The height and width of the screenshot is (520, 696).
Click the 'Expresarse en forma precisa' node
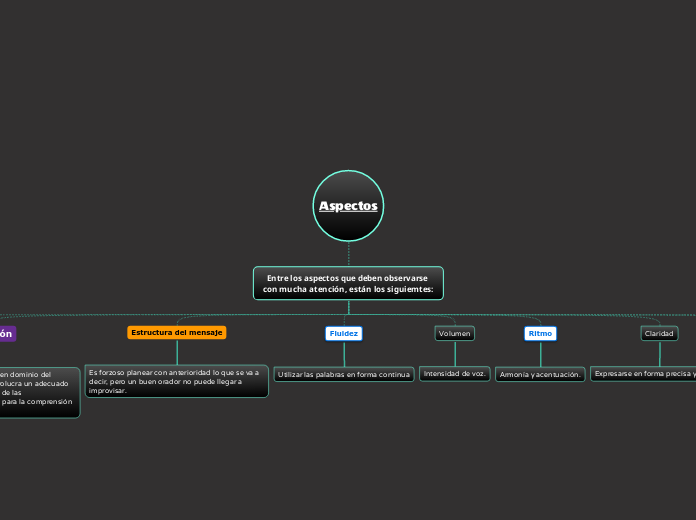643,374
